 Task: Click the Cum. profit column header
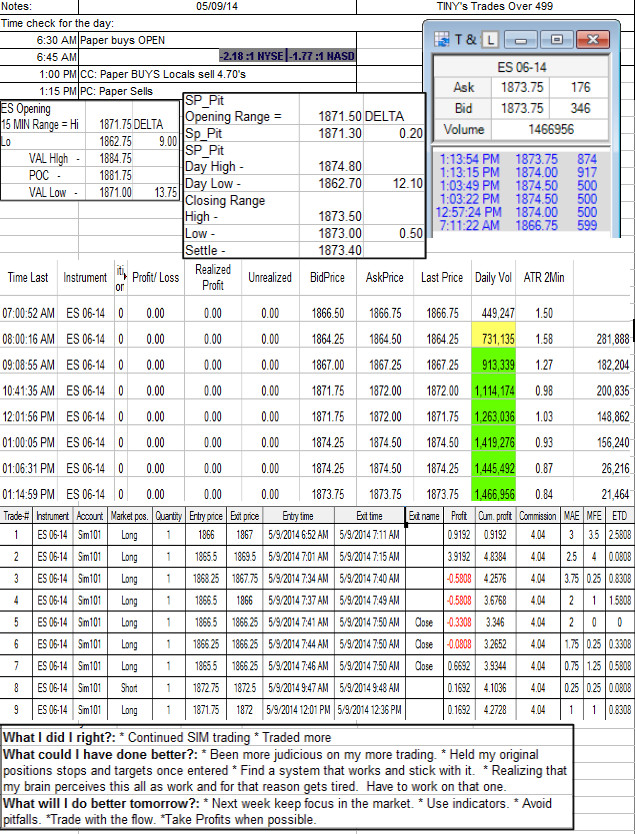click(495, 516)
